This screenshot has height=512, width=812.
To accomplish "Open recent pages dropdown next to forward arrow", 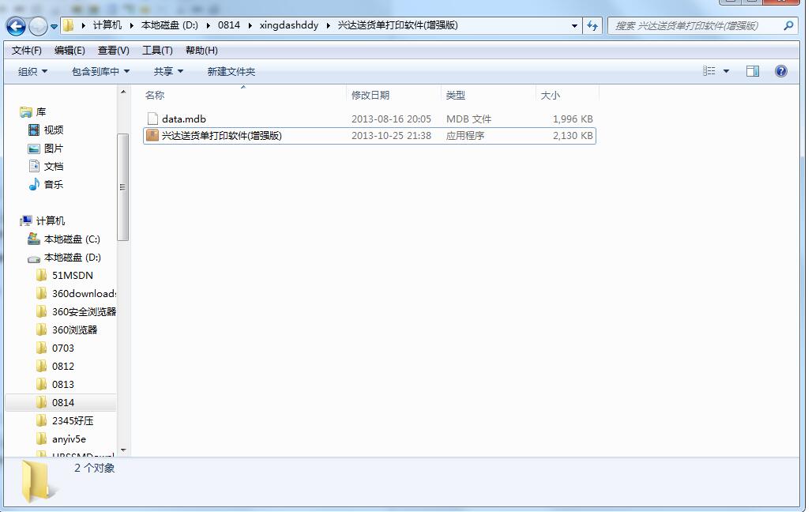I will tap(54, 27).
